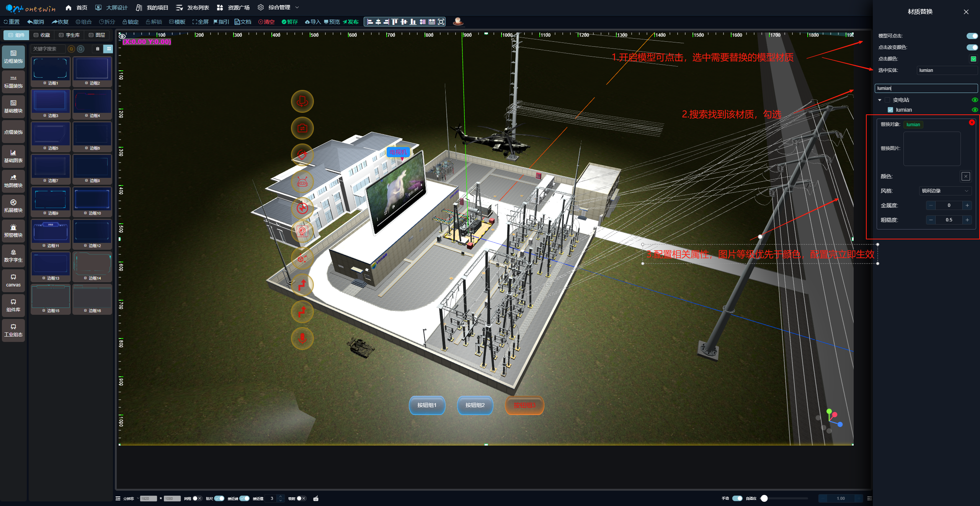Click the canvas eye visibility icon
Screen dimensions: 980x506
click(x=122, y=36)
